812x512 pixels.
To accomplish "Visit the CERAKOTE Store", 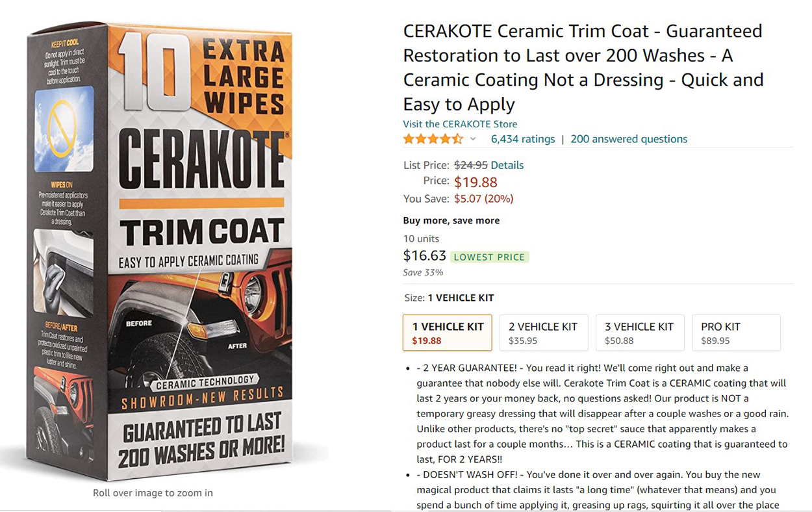I will click(460, 123).
